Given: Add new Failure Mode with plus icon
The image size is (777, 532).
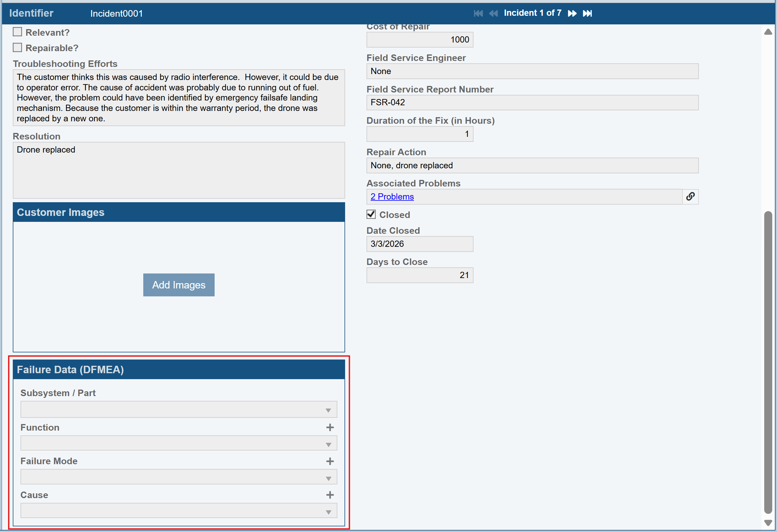Looking at the screenshot, I should click(x=330, y=461).
